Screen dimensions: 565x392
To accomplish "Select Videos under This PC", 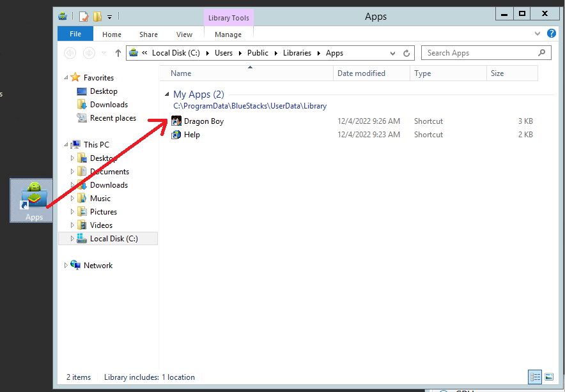I will [101, 225].
